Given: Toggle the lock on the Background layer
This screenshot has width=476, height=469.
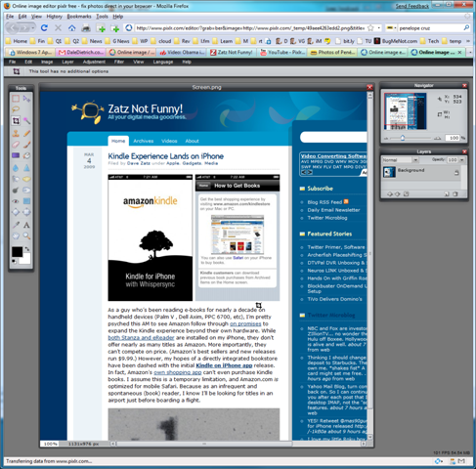Looking at the screenshot, I should point(456,173).
